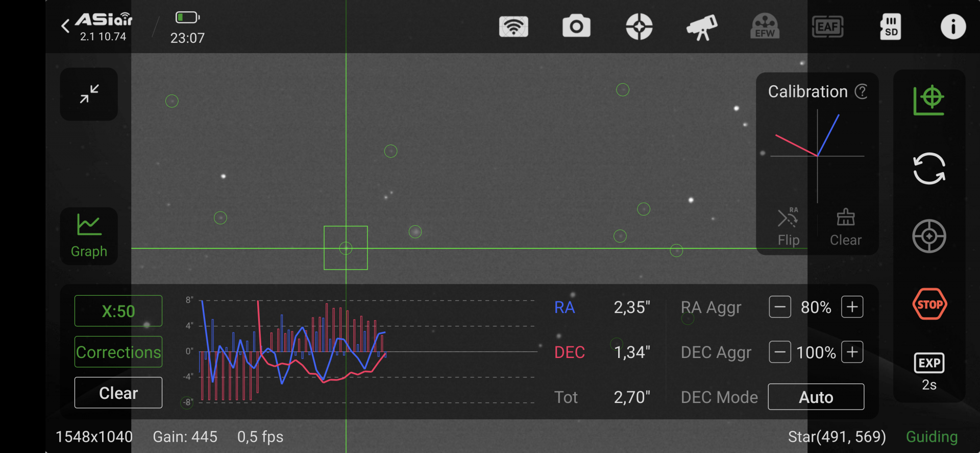
Task: Open the EAF focuser icon
Action: (827, 27)
